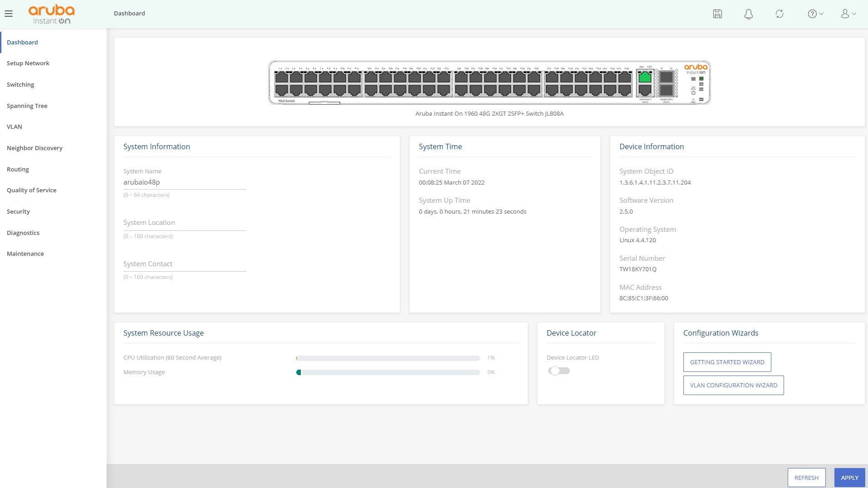868x488 pixels.
Task: Click the Memory Usage progress bar
Action: click(388, 372)
